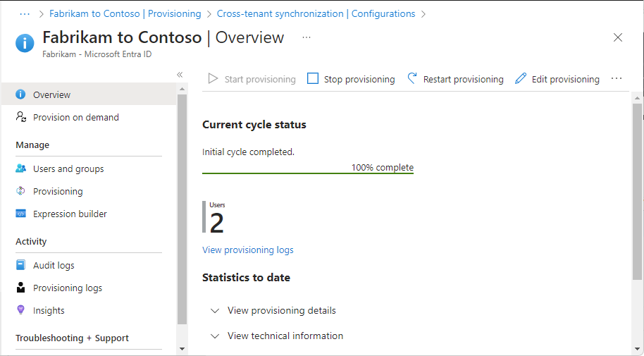
Task: Select Provisioning under Manage
Action: (x=58, y=191)
